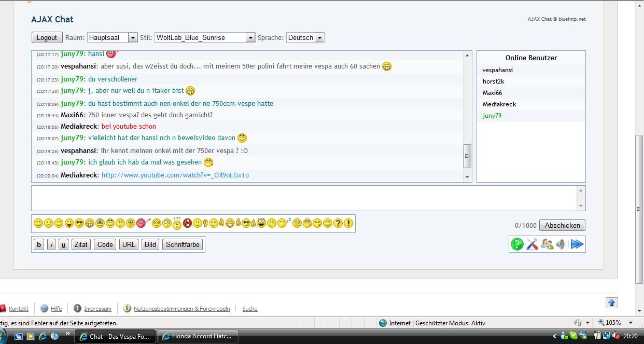
Task: Click the online users list icon
Action: [x=547, y=244]
